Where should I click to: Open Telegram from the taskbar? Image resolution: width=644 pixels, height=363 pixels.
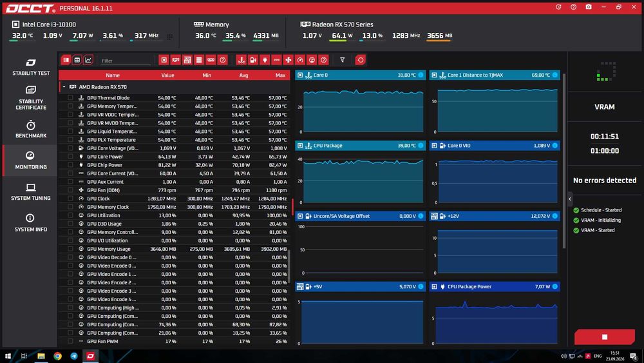(74, 356)
